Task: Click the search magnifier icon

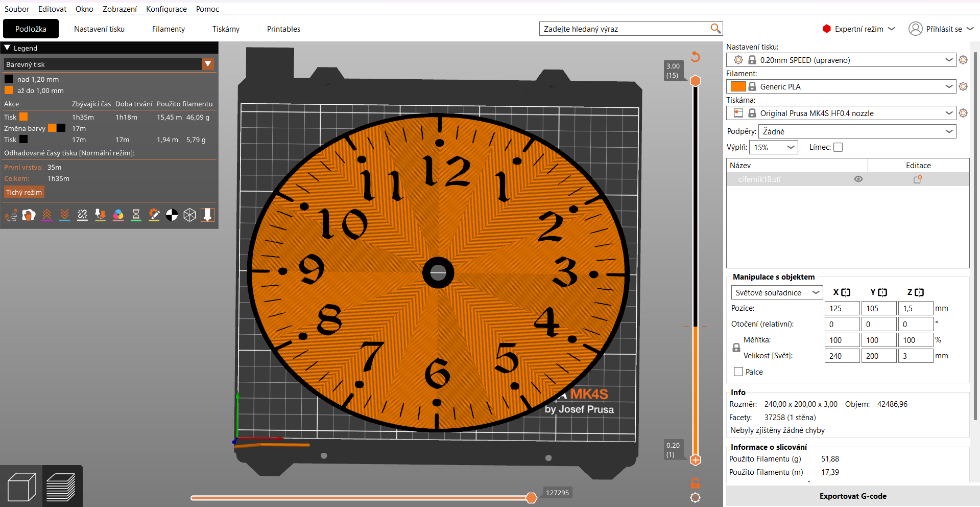Action: point(715,29)
